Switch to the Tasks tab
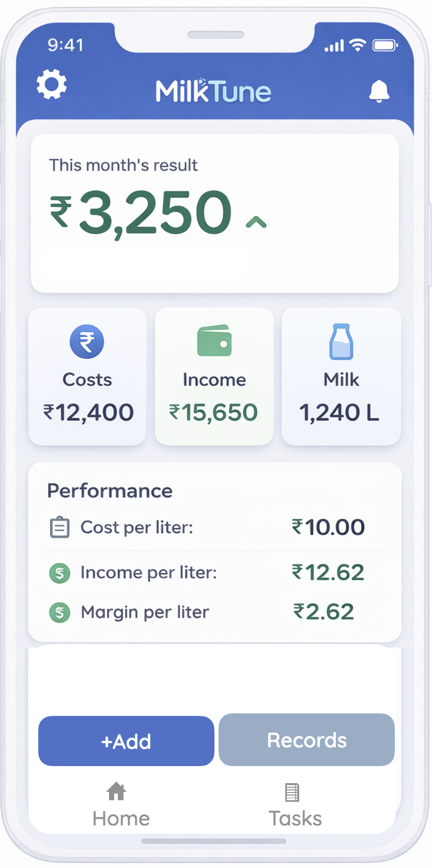This screenshot has height=868, width=432. click(295, 804)
